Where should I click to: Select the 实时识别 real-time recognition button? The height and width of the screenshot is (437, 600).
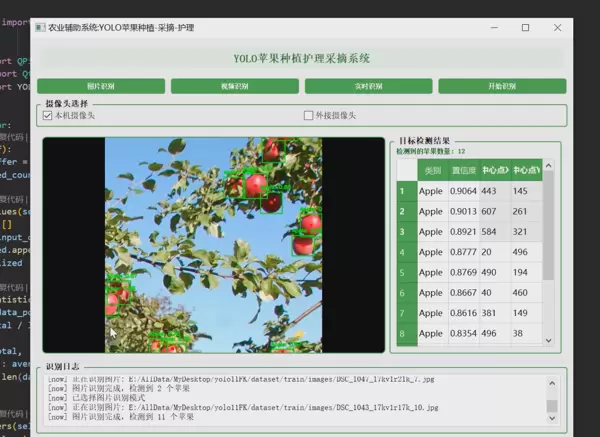tap(369, 87)
